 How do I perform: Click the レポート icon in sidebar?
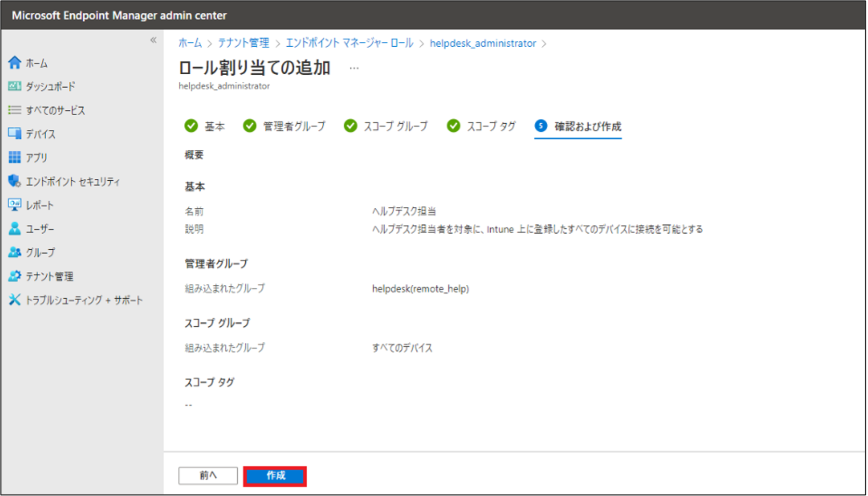[15, 204]
